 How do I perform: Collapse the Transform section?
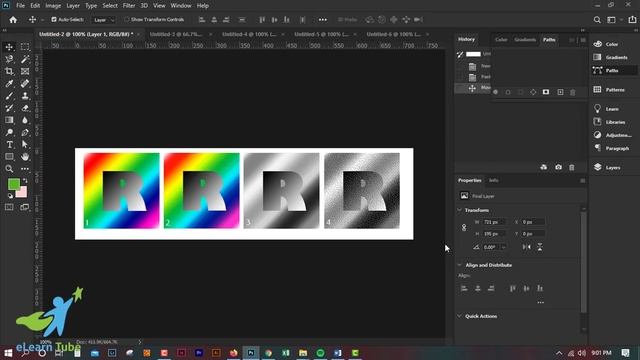tap(460, 210)
